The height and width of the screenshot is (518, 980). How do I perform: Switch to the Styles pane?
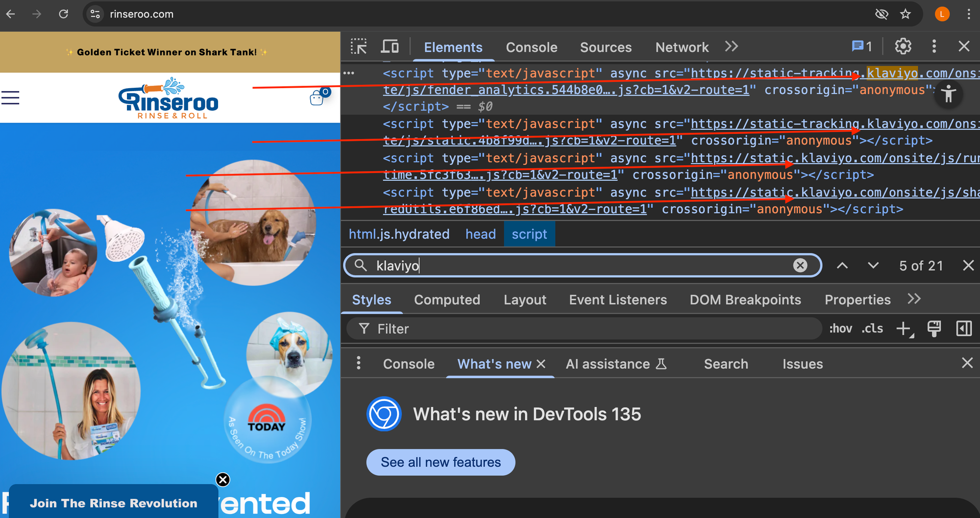pos(371,300)
